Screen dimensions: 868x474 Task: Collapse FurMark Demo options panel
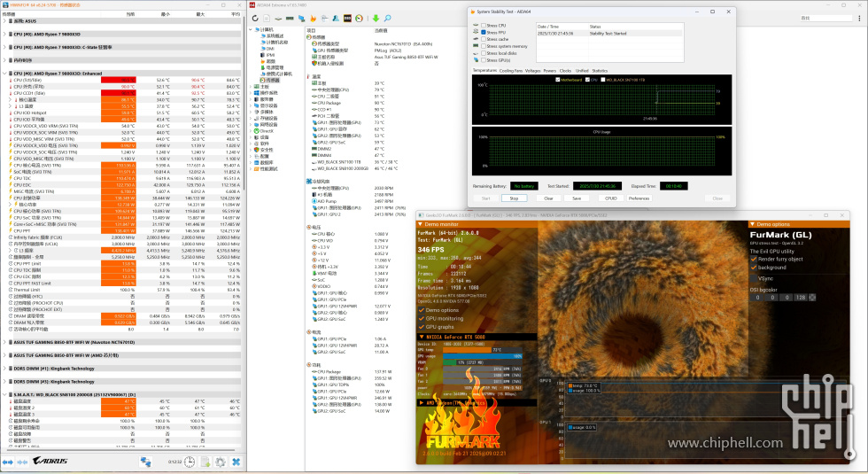point(752,224)
